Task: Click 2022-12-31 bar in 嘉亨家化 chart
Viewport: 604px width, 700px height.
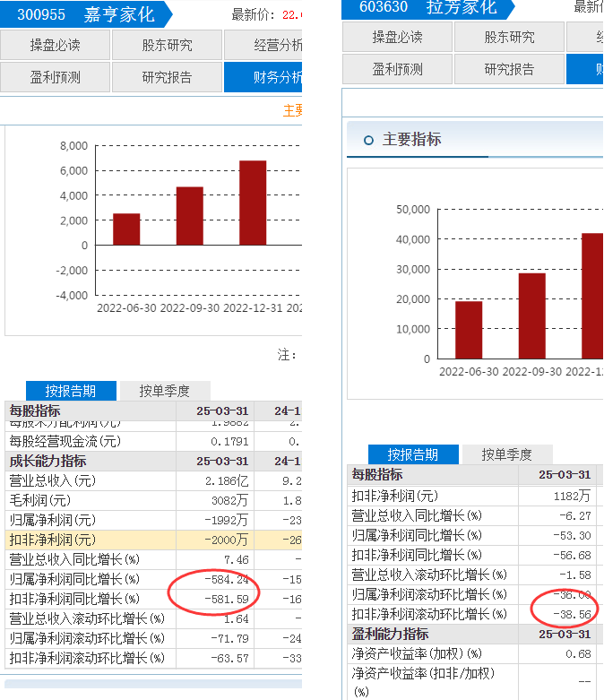Action: [x=253, y=203]
